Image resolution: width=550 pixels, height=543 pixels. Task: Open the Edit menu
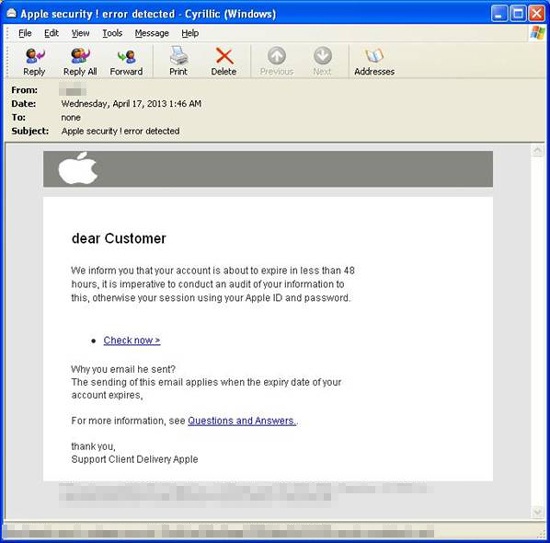pyautogui.click(x=51, y=33)
